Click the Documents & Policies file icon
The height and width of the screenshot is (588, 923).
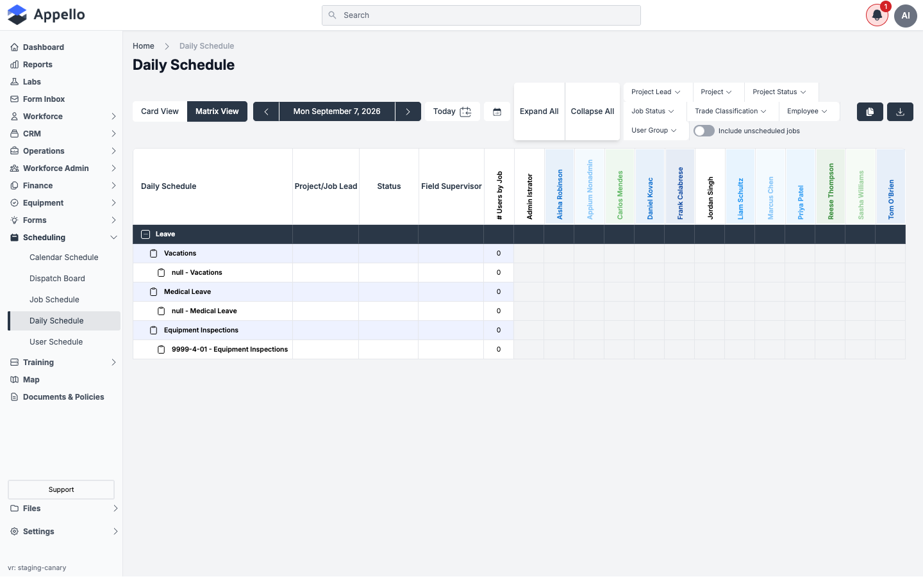click(x=15, y=397)
